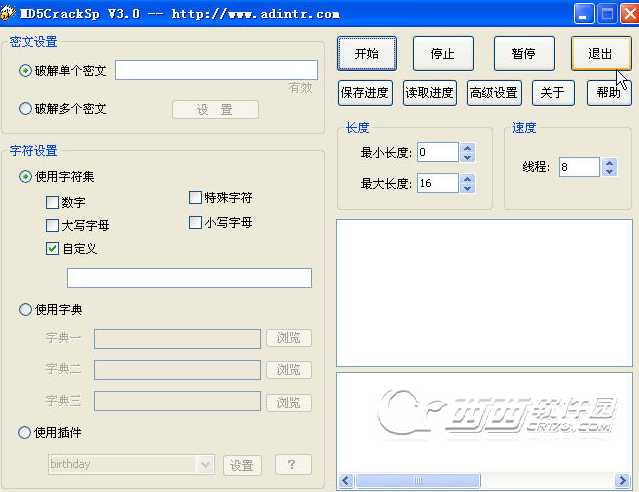Enable the 数字 digits checkbox
Image resolution: width=639 pixels, height=492 pixels.
coord(52,202)
